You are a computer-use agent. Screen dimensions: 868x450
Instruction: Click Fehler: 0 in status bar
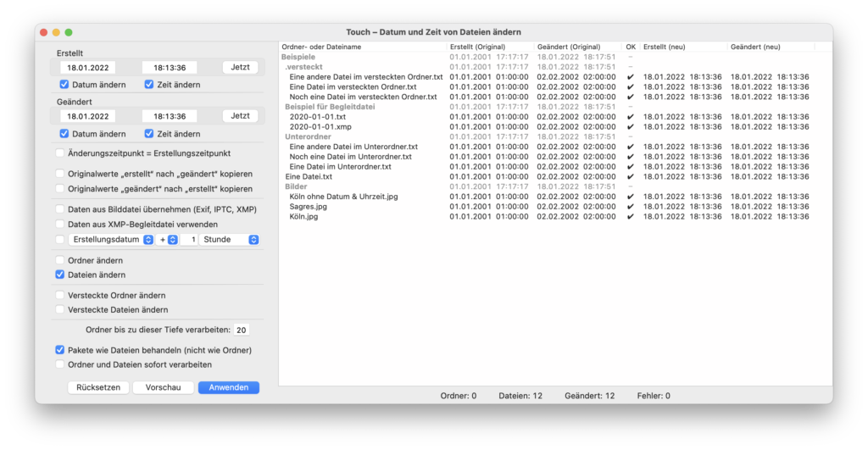pyautogui.click(x=654, y=396)
